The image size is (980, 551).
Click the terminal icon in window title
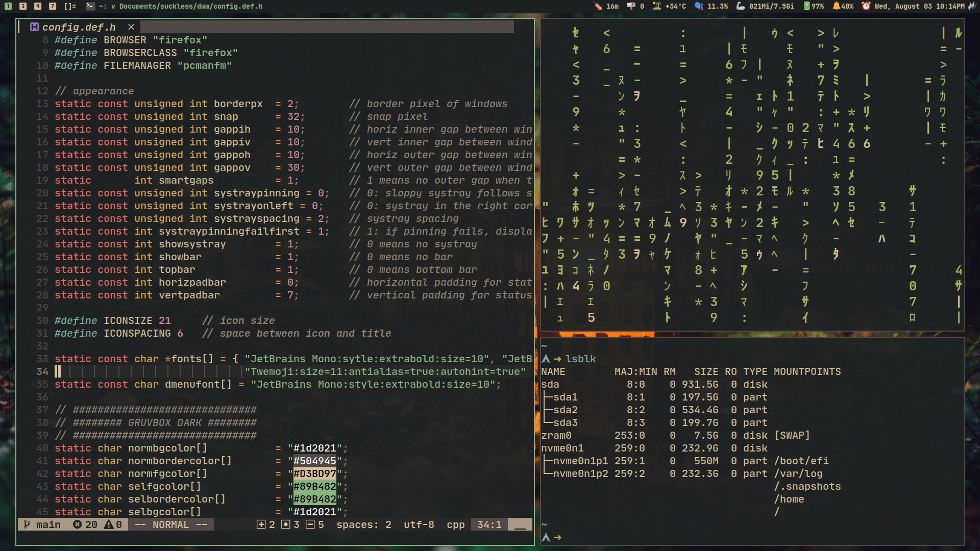click(90, 6)
